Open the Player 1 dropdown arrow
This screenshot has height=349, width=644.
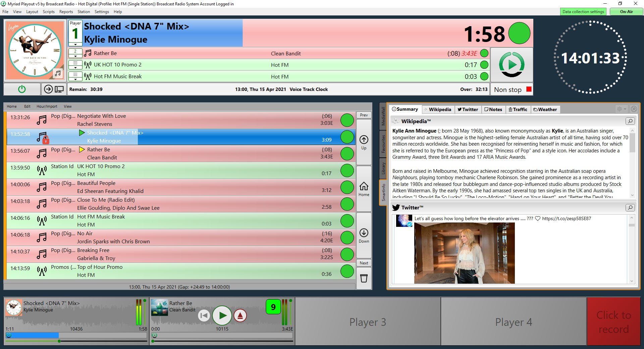click(75, 44)
